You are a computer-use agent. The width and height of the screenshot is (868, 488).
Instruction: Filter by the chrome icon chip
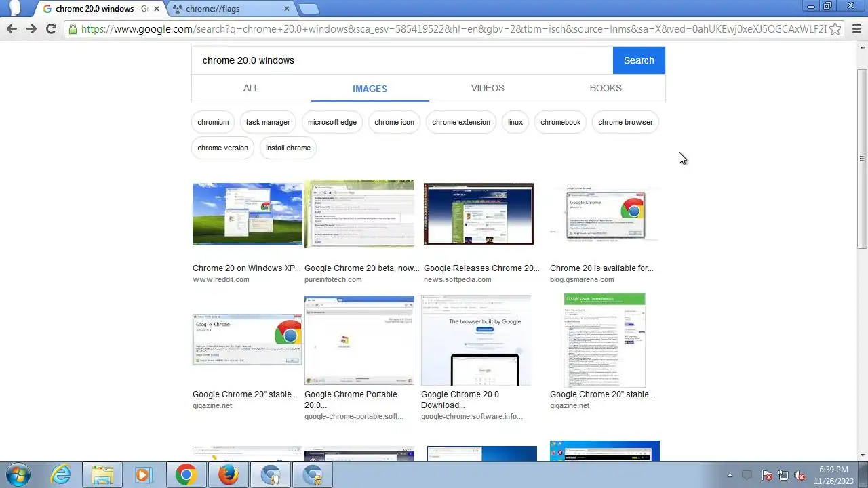click(x=394, y=122)
